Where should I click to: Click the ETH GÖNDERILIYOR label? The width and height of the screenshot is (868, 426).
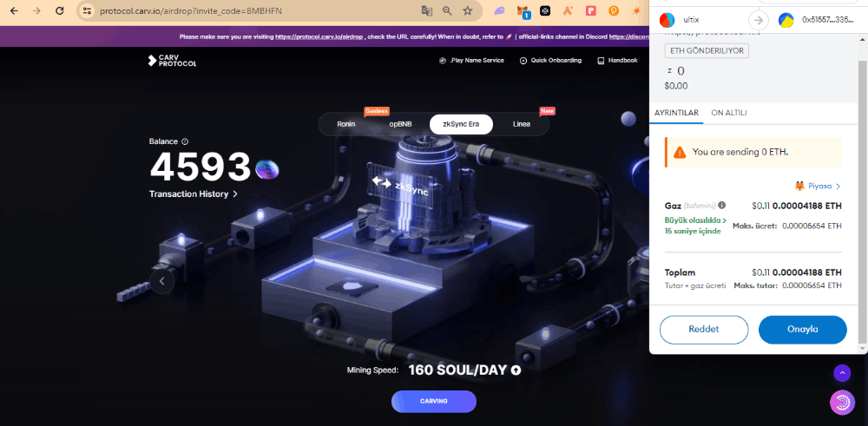coord(707,51)
